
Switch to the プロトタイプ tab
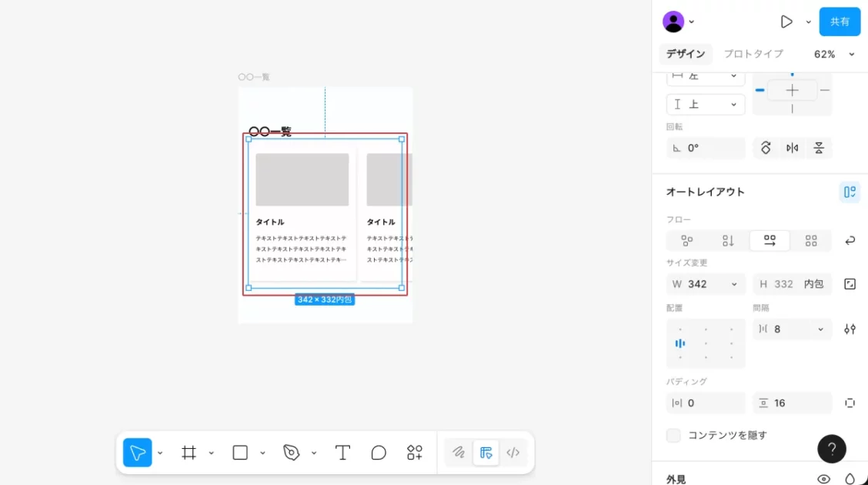753,54
